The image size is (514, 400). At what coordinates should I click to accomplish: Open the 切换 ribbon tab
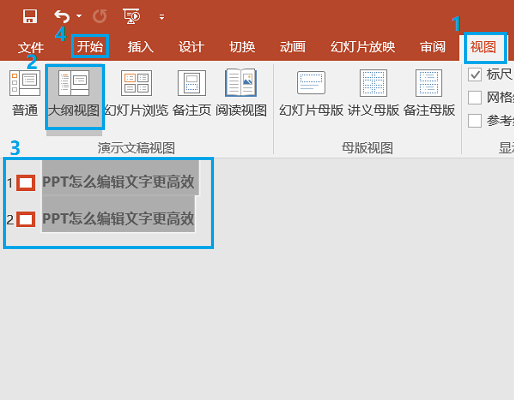242,46
